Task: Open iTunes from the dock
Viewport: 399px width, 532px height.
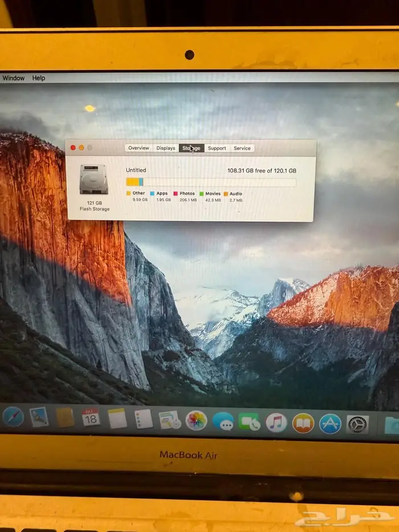Action: coord(276,423)
